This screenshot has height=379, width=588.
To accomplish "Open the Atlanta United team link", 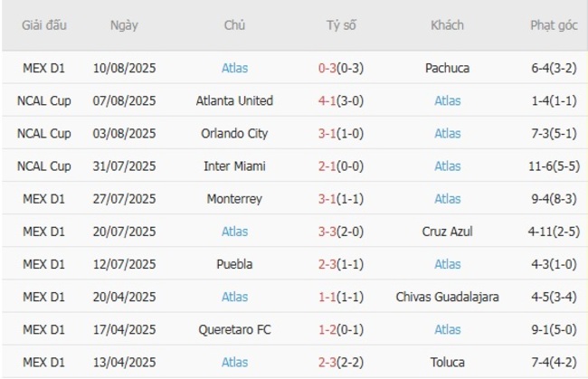I will [234, 100].
